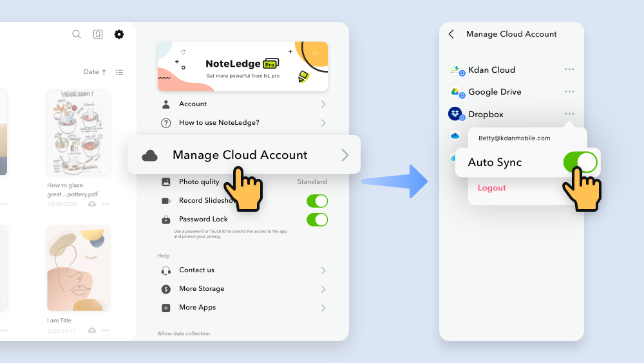Toggle the list view icon
Screen dimensions: 644x363
(x=120, y=72)
